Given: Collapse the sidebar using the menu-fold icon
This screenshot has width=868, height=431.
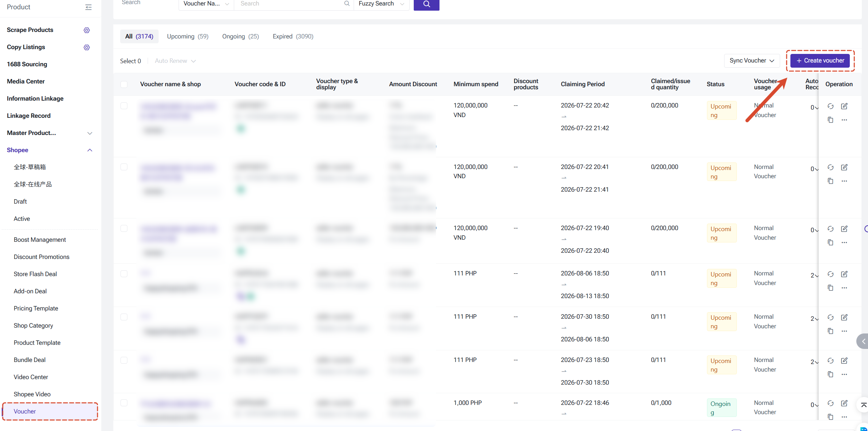Looking at the screenshot, I should click(x=88, y=7).
